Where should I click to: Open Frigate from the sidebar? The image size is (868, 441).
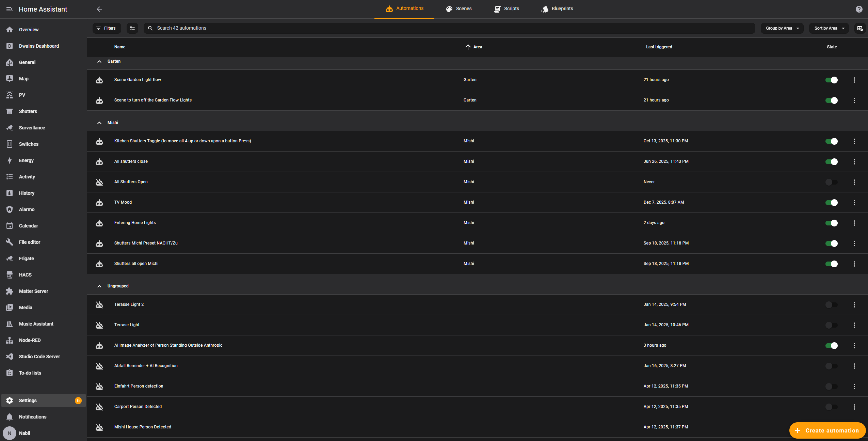coord(26,258)
